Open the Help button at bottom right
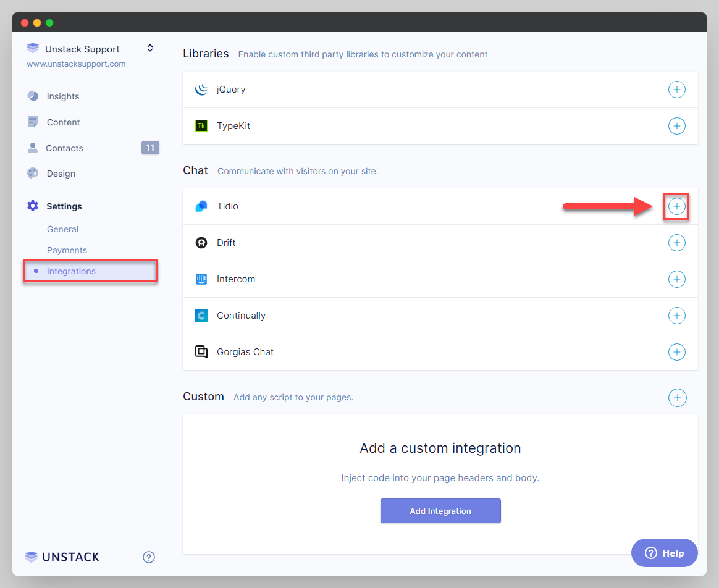Image resolution: width=719 pixels, height=588 pixels. 664,553
